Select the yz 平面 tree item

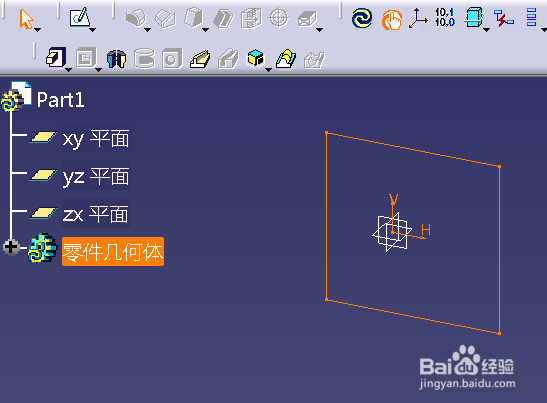point(96,176)
